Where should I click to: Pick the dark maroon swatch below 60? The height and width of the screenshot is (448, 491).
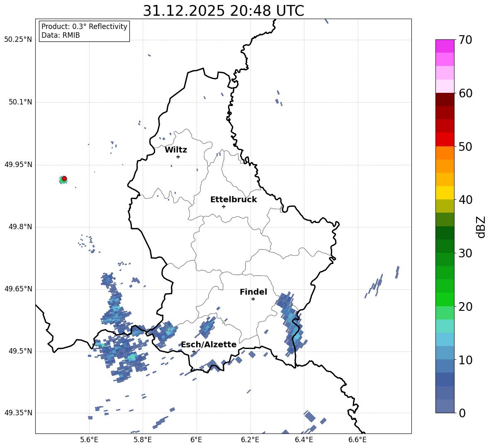click(x=445, y=99)
